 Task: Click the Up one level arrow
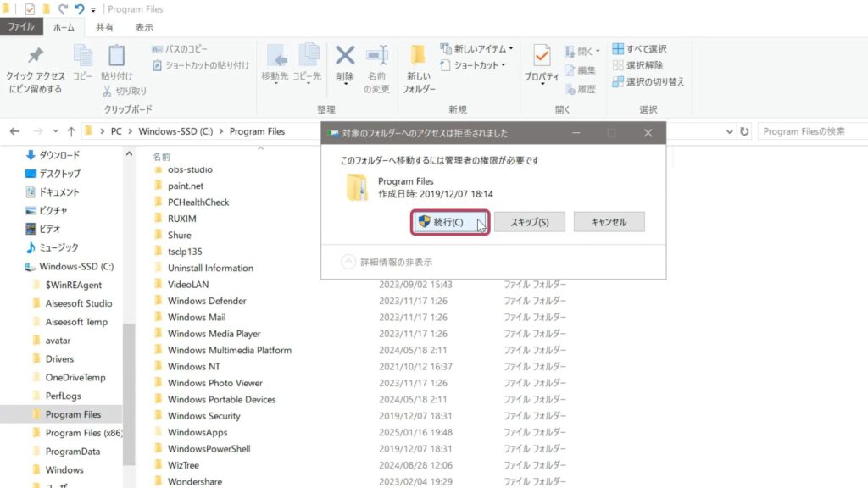(x=71, y=131)
